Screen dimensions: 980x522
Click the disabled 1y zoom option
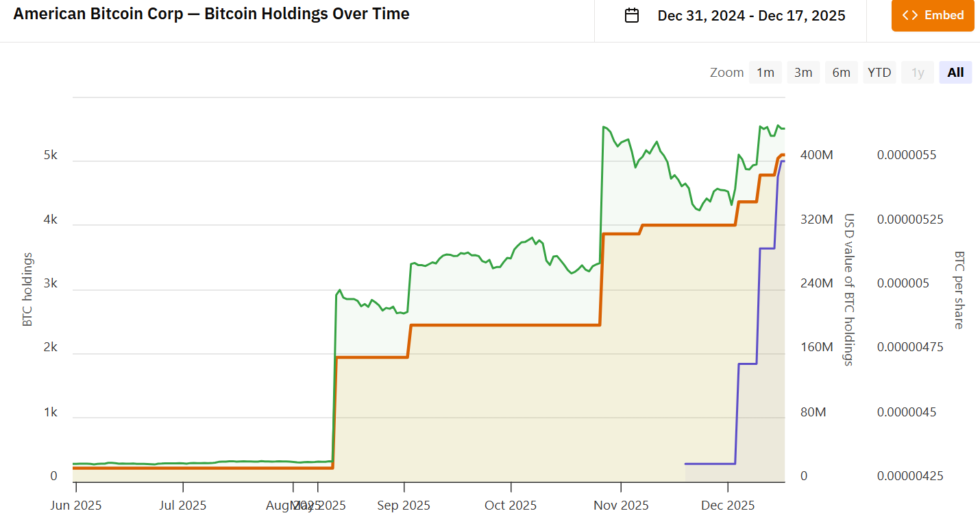[x=918, y=72]
